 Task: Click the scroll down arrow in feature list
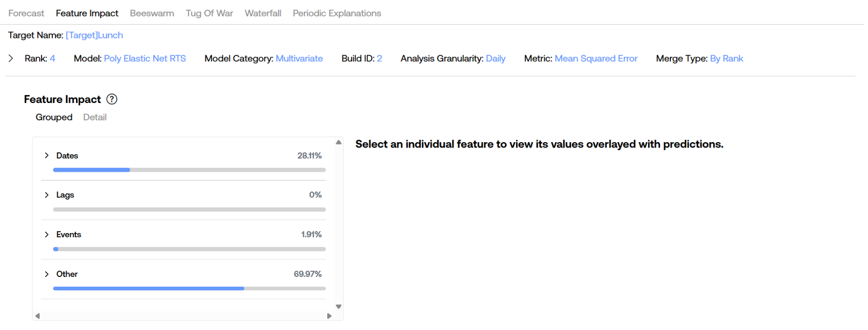338,307
